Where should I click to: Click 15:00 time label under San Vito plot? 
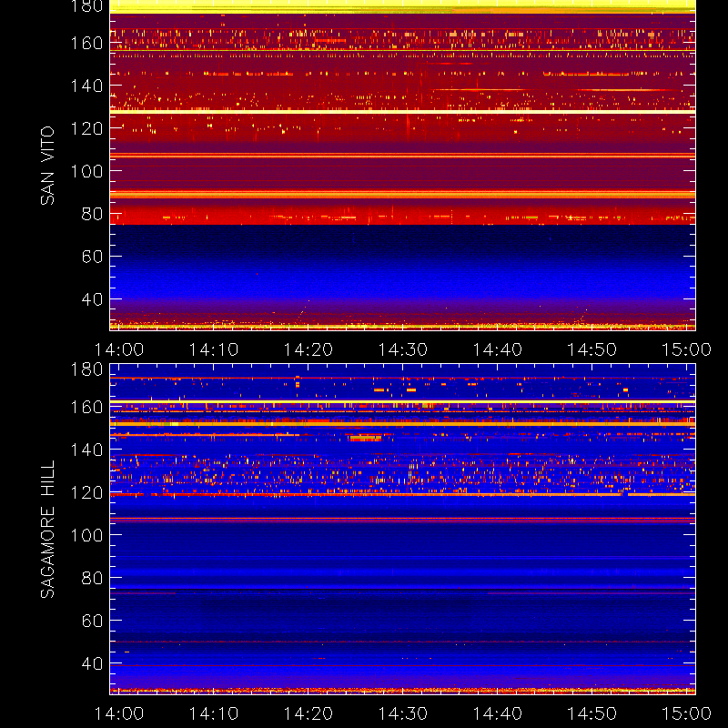tap(686, 349)
